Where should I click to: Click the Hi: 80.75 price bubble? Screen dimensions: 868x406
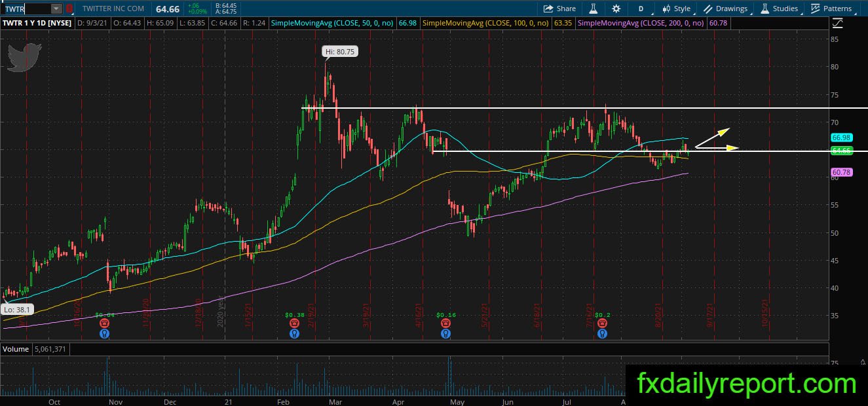(340, 51)
